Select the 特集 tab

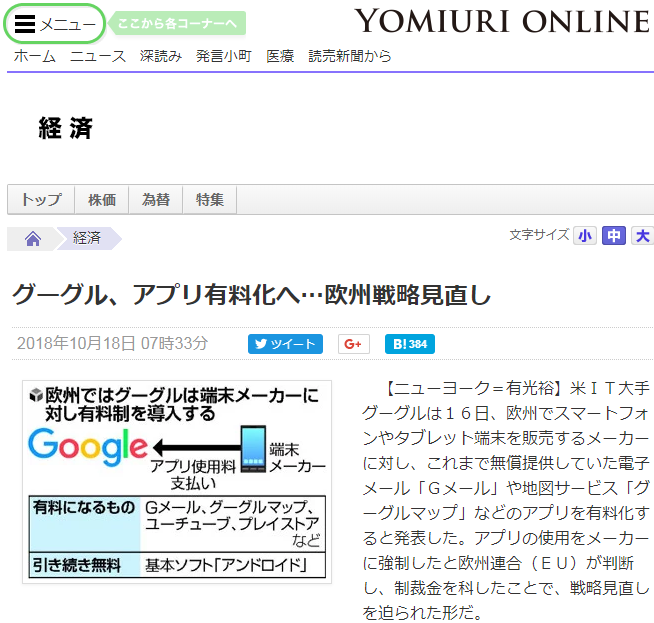tap(210, 200)
